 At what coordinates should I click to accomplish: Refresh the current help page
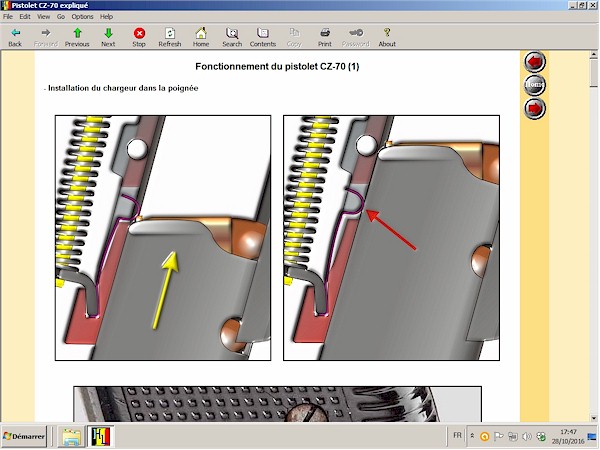[x=170, y=37]
